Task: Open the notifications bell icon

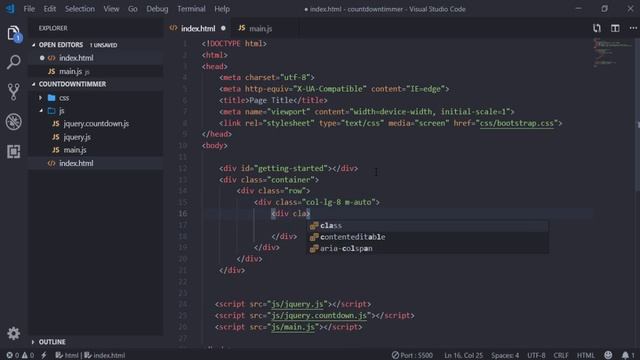Action: [625, 355]
